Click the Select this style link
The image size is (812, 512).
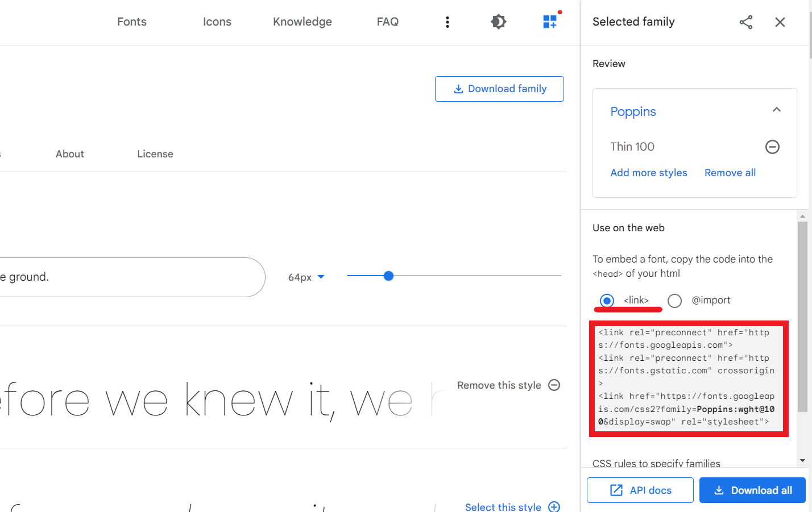pos(503,507)
